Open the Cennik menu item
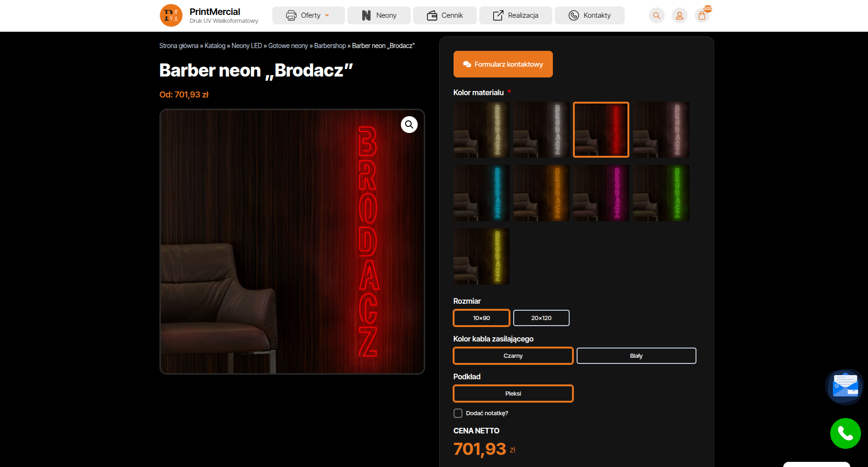Viewport: 868px width, 467px height. click(445, 15)
